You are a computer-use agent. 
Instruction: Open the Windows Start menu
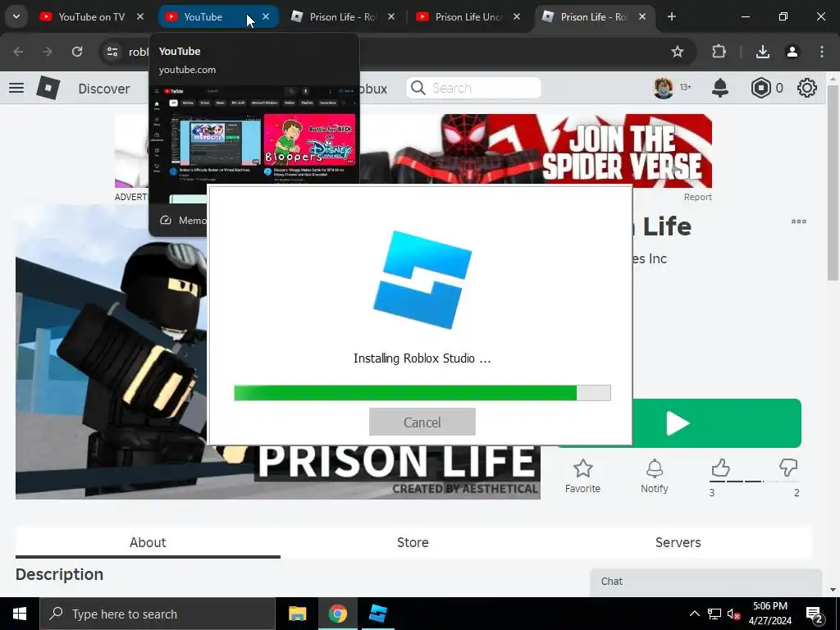coord(20,614)
